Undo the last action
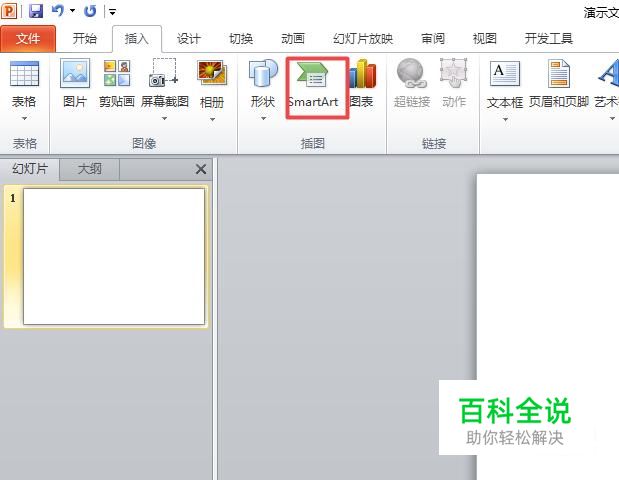This screenshot has height=480, width=619. coord(58,11)
